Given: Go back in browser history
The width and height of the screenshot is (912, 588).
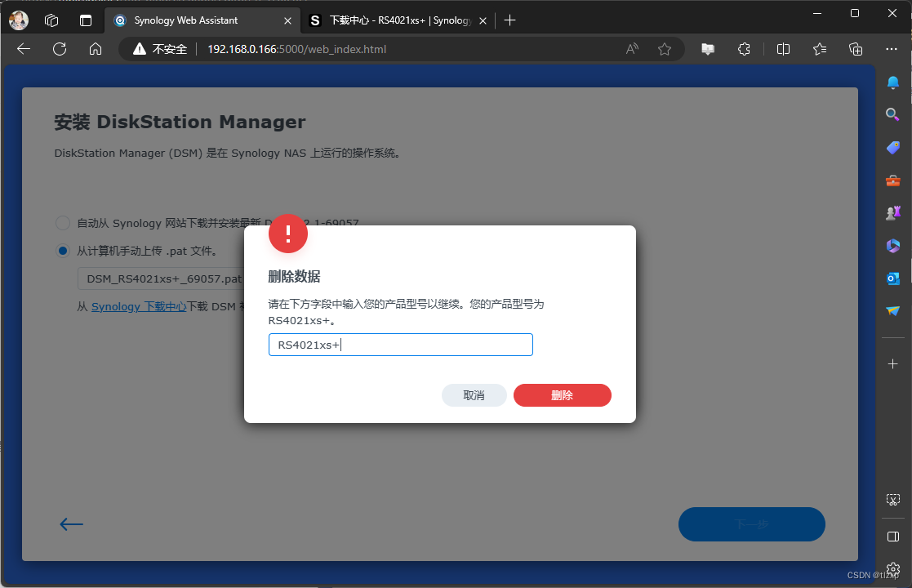Looking at the screenshot, I should point(24,49).
